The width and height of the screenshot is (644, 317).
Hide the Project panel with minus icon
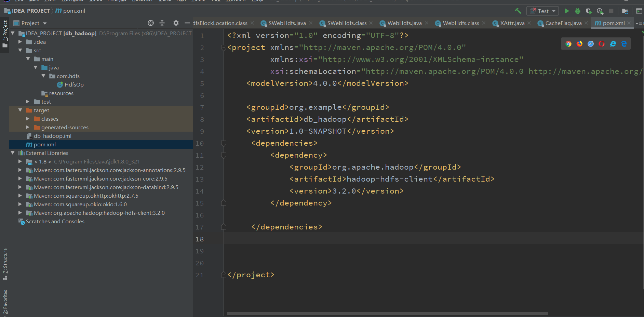click(x=187, y=23)
